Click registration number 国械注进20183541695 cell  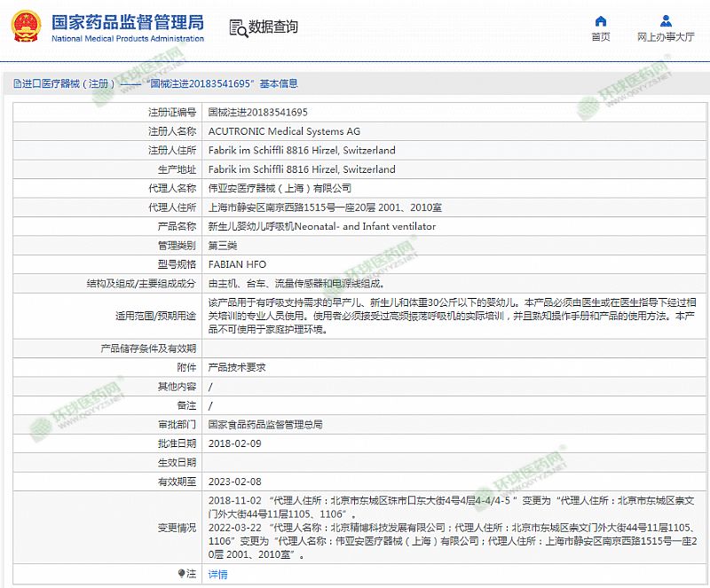coord(257,113)
